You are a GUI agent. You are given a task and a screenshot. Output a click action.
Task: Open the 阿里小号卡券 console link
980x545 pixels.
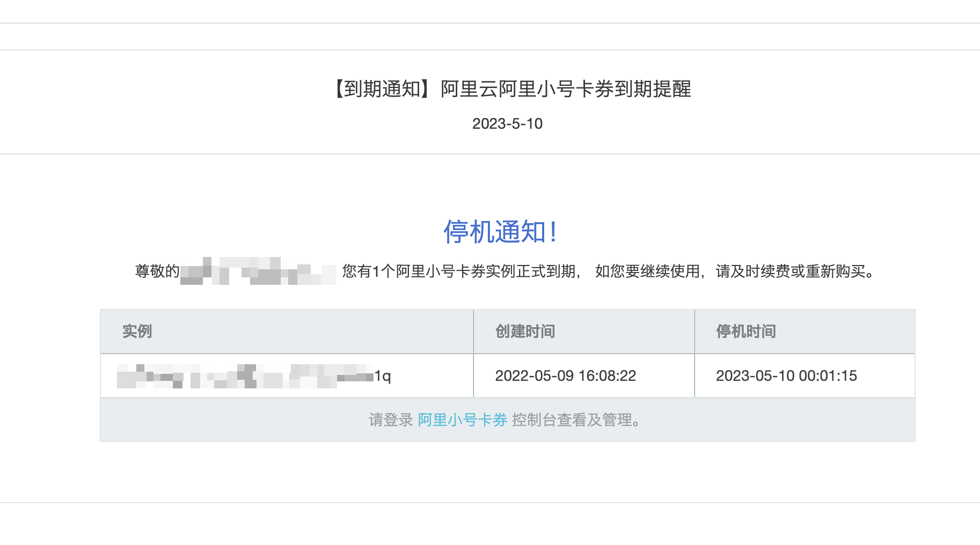463,420
